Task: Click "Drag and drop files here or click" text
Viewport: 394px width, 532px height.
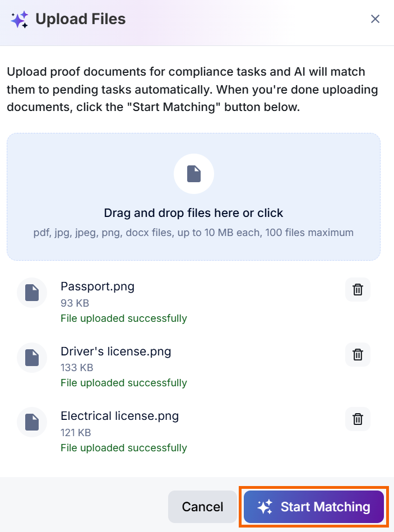Action: (x=193, y=213)
